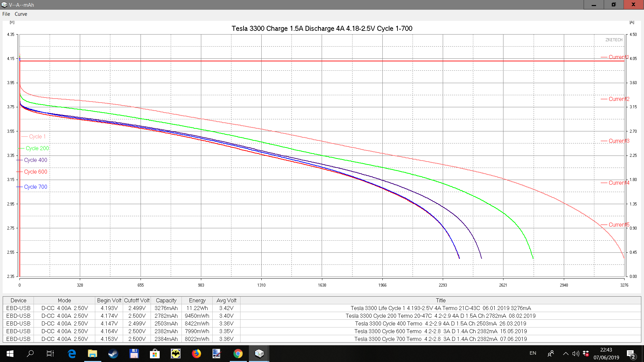Open File Explorer from the taskbar
Screen dimensions: 644x362
point(92,353)
